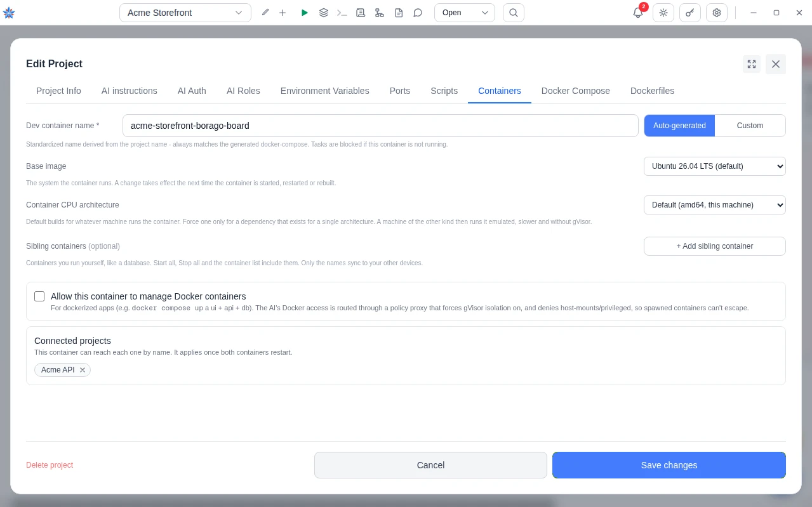
Task: Switch to the AI instructions tab
Action: (130, 91)
